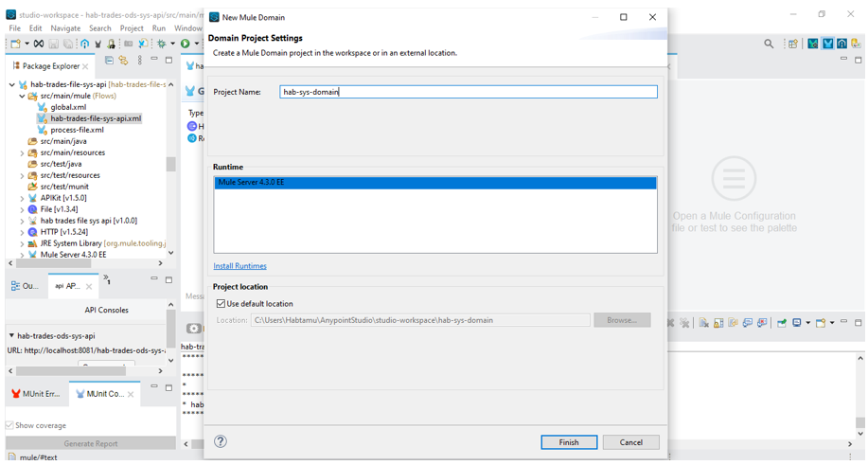Expand the src/main/resources folder
The image size is (868, 465).
22,152
